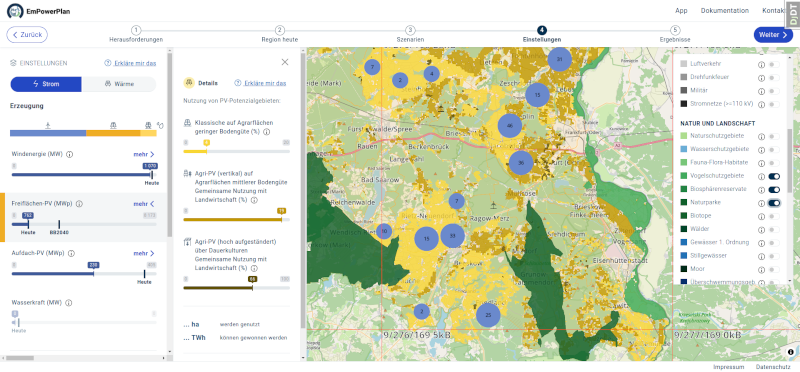Viewport: 800px width, 372px height.
Task: Enable the Militär layer toggle
Action: coord(774,91)
